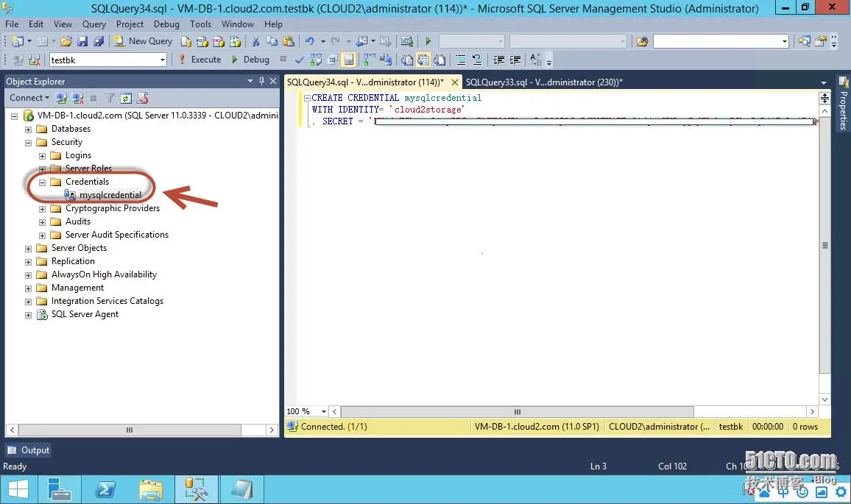Click the Analysis Services DMX Query icon

pos(219,41)
